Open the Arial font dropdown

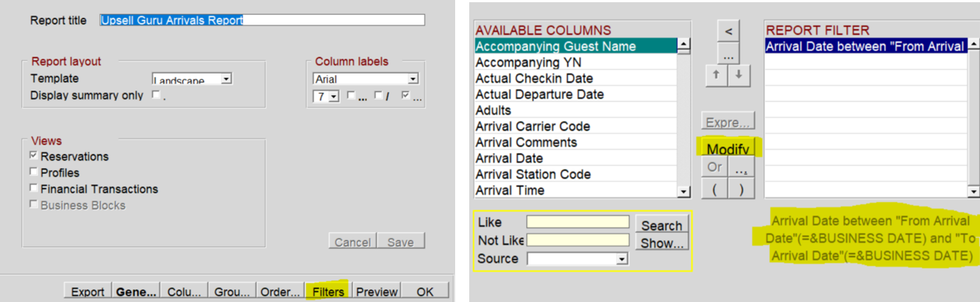[413, 79]
